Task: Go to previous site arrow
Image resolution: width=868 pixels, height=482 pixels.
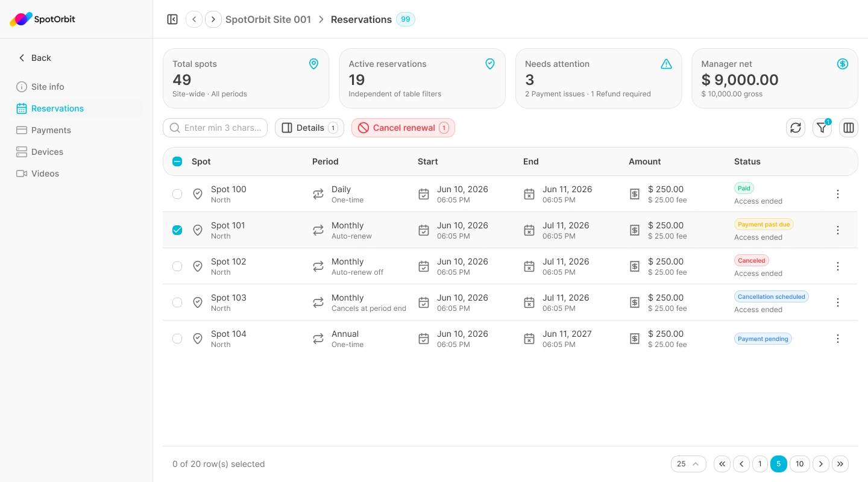Action: click(194, 19)
